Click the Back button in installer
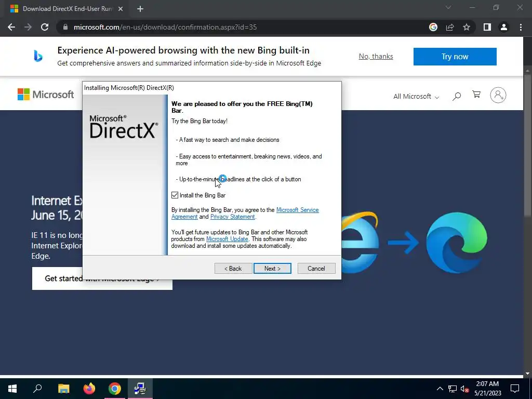Screen dimensions: 532x399 [x=233, y=269]
